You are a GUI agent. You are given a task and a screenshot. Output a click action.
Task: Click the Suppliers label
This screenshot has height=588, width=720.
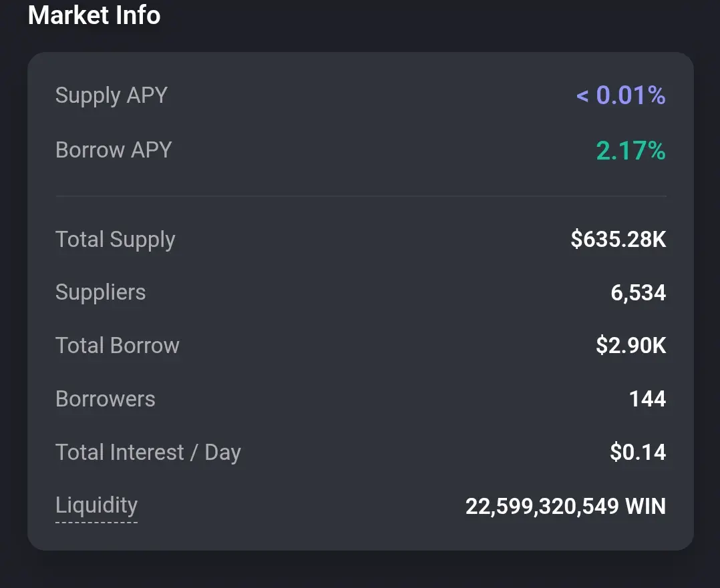(100, 292)
